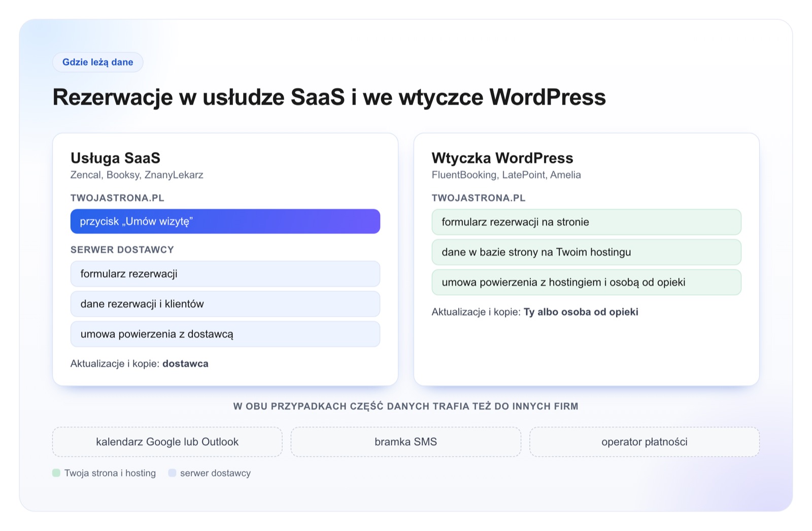Select the blue legend swatch for serwer dostawcy

click(172, 473)
